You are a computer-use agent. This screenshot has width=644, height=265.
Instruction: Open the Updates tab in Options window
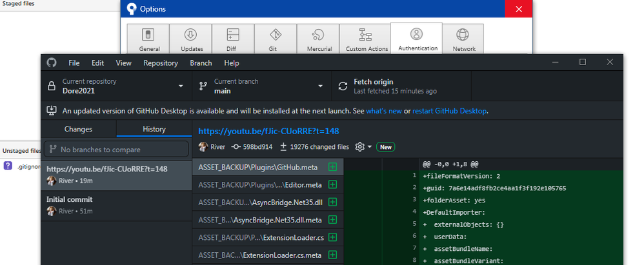(x=191, y=39)
